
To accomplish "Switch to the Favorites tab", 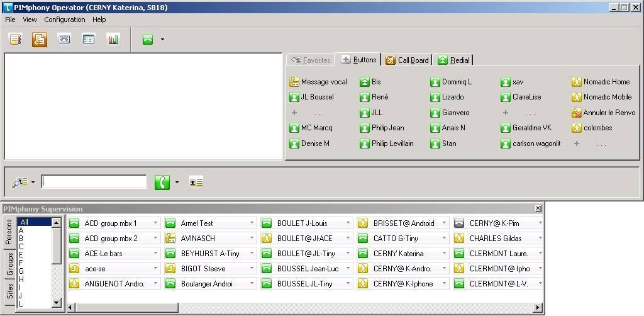I will [x=311, y=60].
